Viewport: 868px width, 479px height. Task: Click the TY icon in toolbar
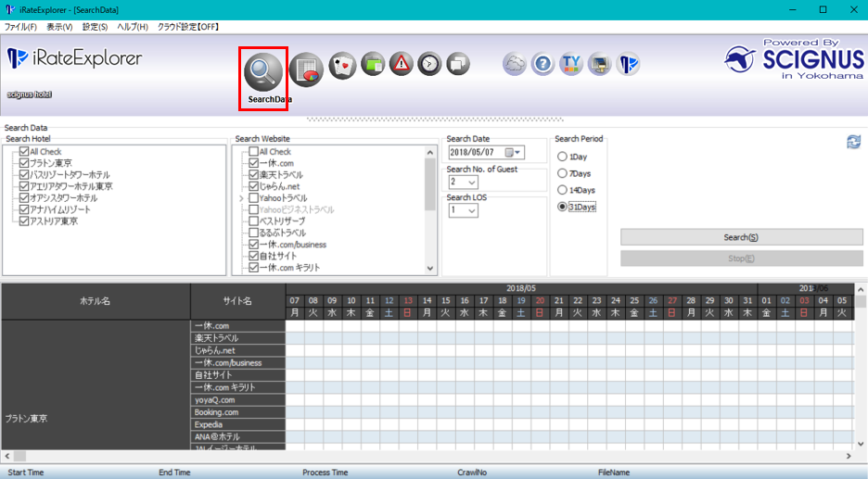(x=571, y=64)
